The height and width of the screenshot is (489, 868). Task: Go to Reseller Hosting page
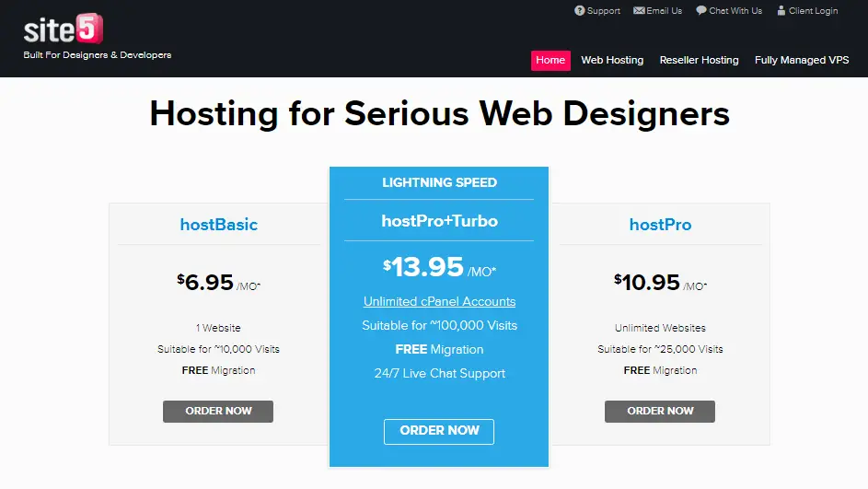[699, 61]
